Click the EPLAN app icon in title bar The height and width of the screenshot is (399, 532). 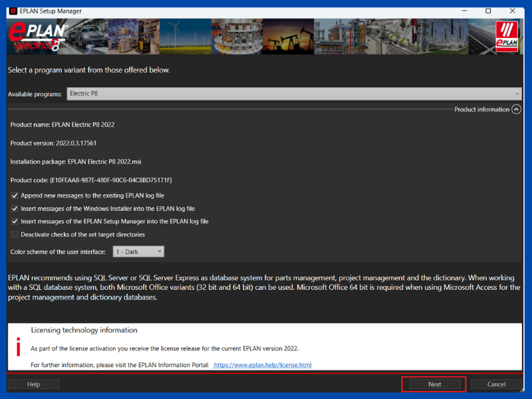pos(13,11)
